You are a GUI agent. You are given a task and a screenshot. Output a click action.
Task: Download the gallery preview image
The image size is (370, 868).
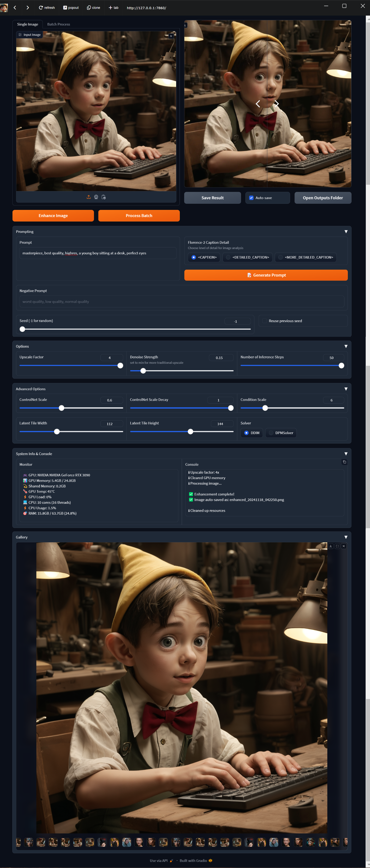(331, 546)
